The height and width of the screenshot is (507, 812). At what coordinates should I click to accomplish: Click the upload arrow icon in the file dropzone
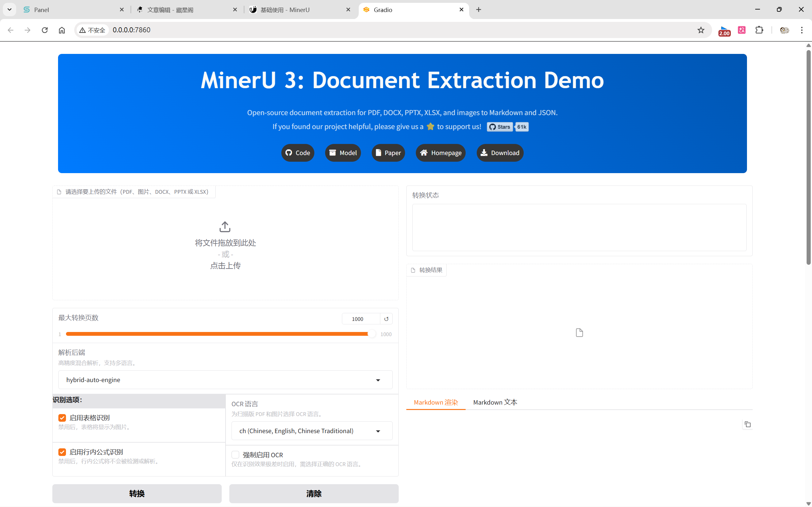225,227
